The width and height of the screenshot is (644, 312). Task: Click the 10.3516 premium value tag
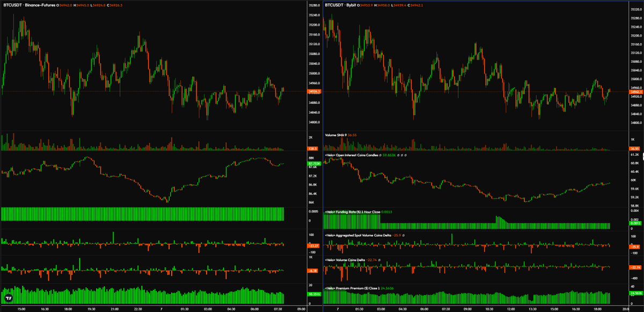pos(314,294)
